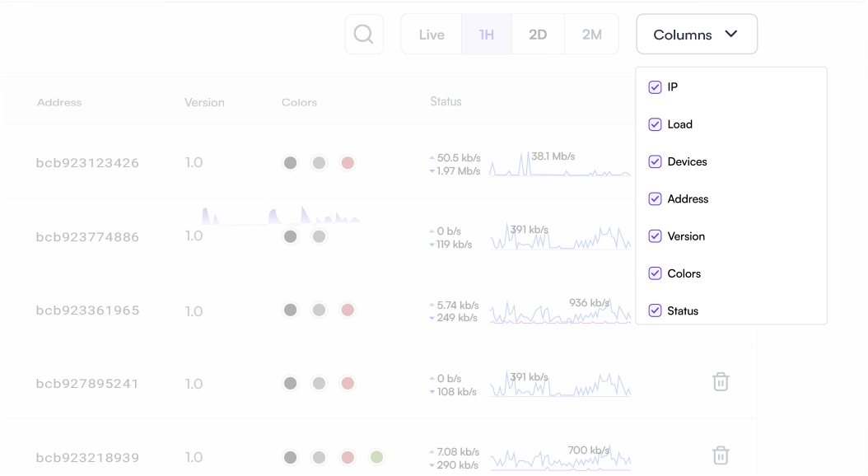Viewport: 868px width, 476px height.
Task: Click the download arrow next to 119 kb/s
Action: tap(432, 244)
